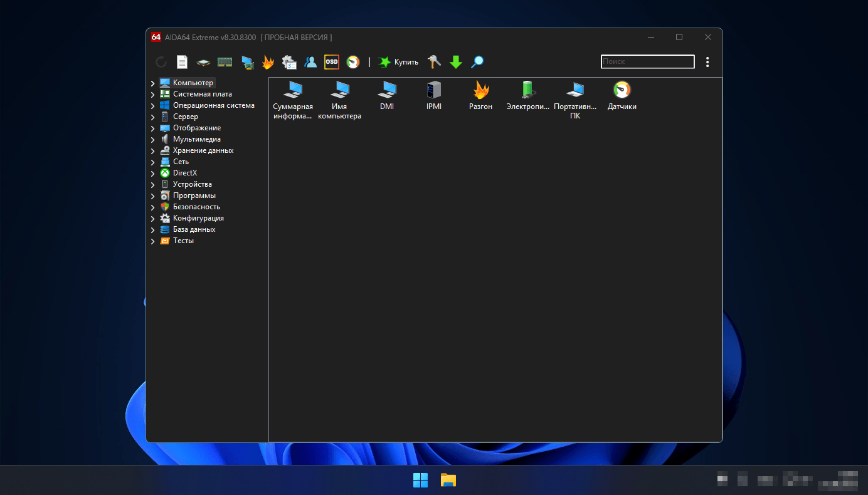Select the Безопасность label in tree
This screenshot has width=868, height=495.
point(197,207)
